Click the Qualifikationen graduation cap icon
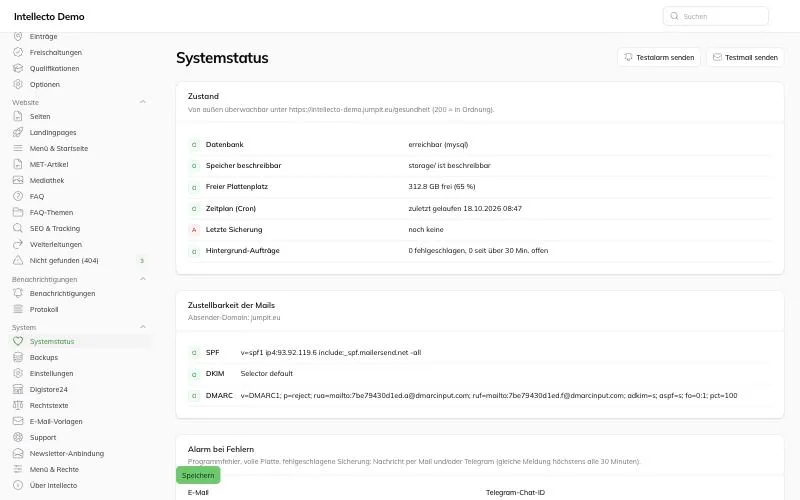The height and width of the screenshot is (500, 800). 18,68
